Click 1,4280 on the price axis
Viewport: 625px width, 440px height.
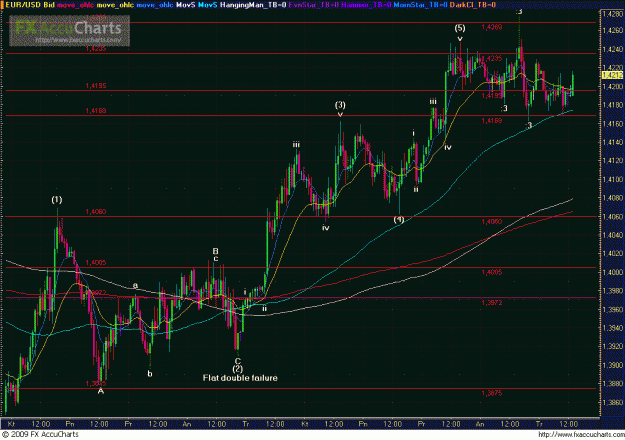pyautogui.click(x=612, y=14)
